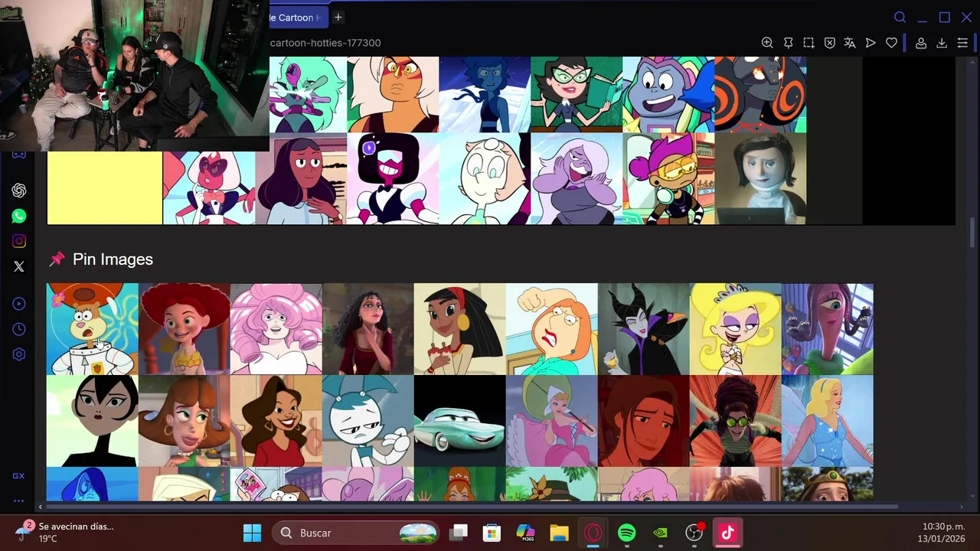Select the purple one-eyed Celia image
The width and height of the screenshot is (980, 551).
tap(828, 329)
